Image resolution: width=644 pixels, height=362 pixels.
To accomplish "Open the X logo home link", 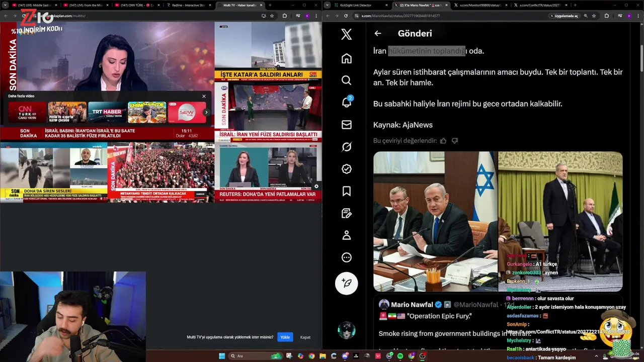I will (x=346, y=34).
